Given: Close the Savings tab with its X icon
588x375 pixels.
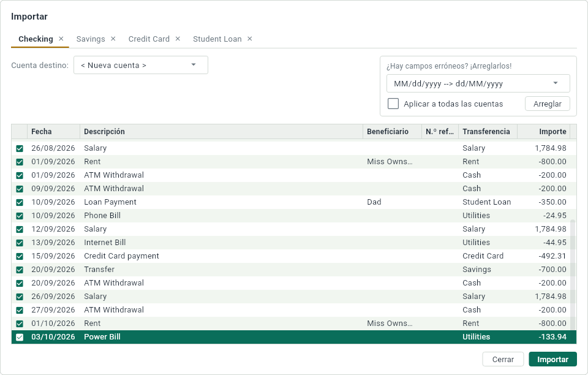Looking at the screenshot, I should point(113,39).
